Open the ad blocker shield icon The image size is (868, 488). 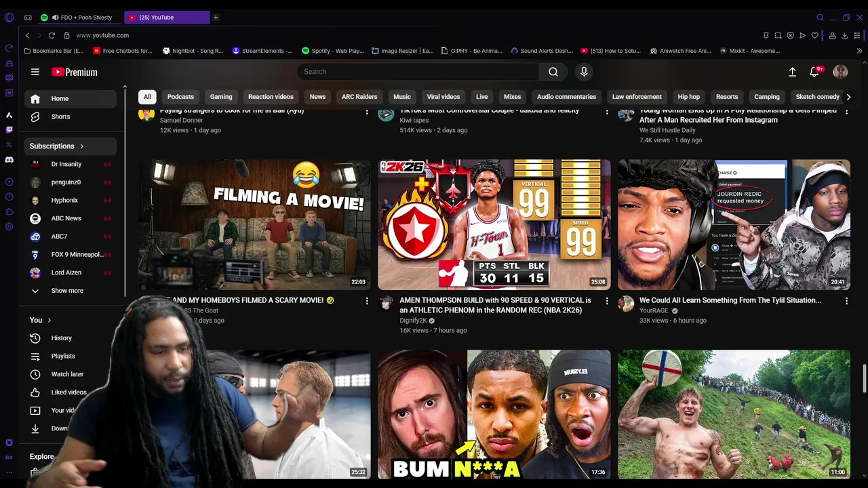point(790,35)
